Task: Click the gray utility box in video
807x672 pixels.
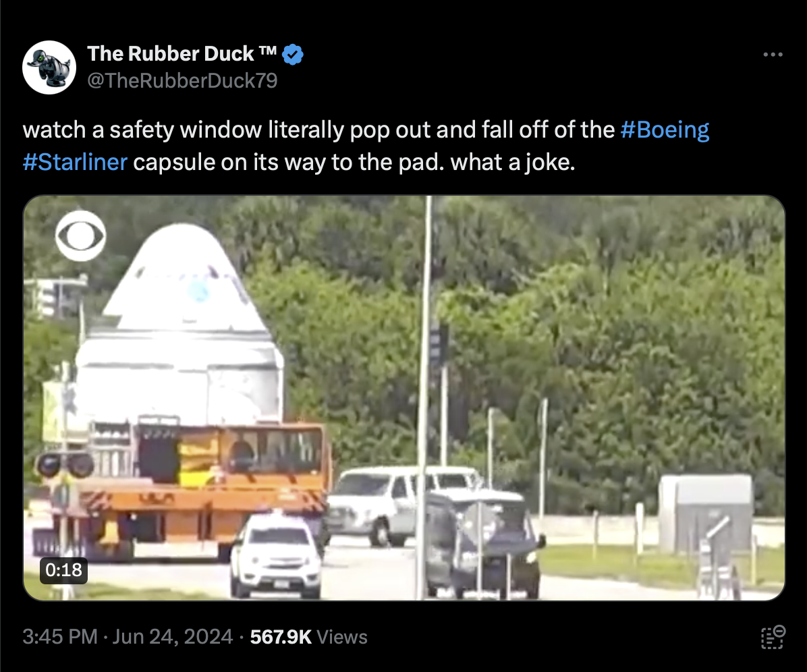Action: [x=706, y=514]
